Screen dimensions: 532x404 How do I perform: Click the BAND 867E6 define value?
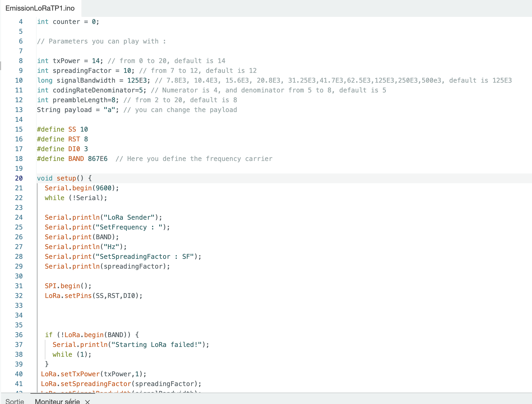click(x=98, y=159)
